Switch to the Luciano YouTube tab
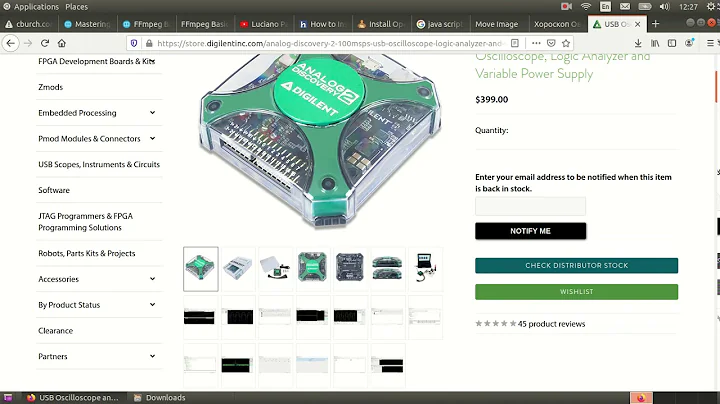Screen dimensions: 720x404 point(264,24)
